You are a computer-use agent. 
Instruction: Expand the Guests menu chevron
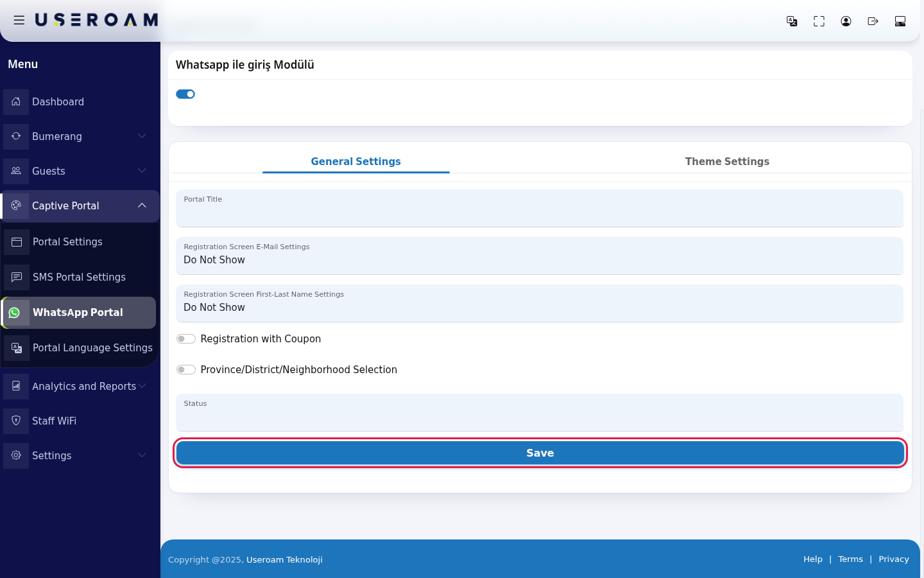click(142, 171)
